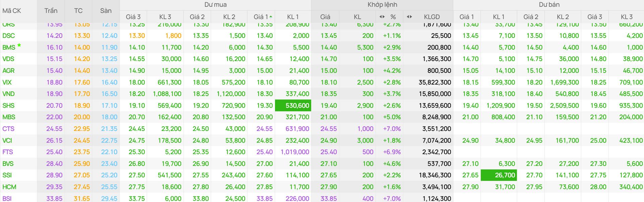
Task: Sort by Giá 2 under Dư bán
Action: click(x=531, y=17)
